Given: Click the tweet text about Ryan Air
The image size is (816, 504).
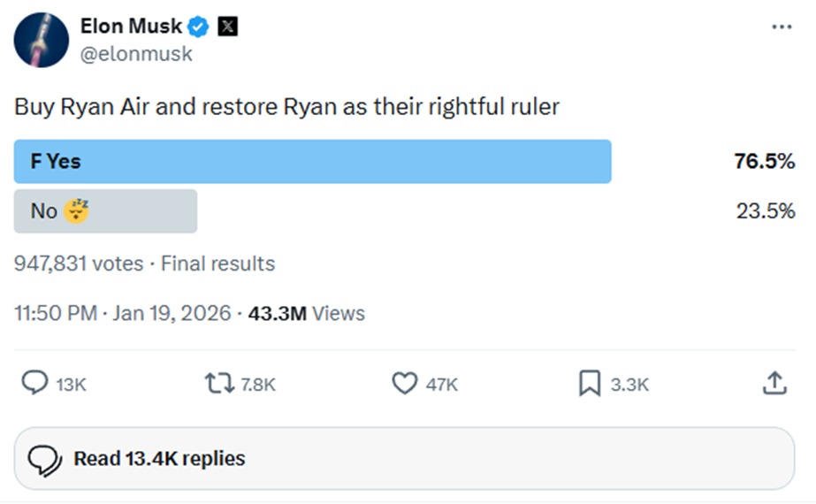Looking at the screenshot, I should coord(286,107).
